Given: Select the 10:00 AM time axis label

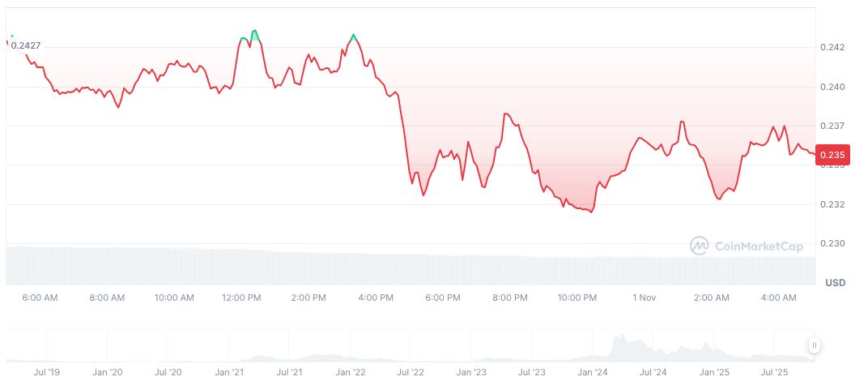Looking at the screenshot, I should (174, 298).
